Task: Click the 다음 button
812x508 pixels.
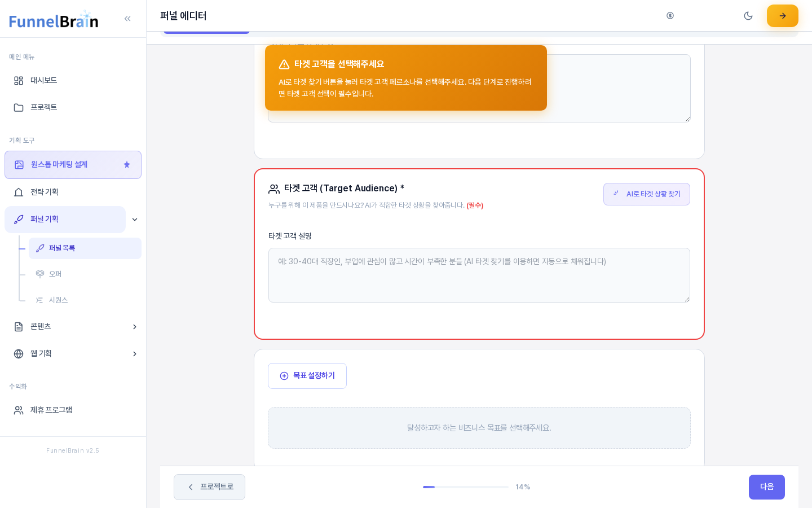Action: coord(767,487)
